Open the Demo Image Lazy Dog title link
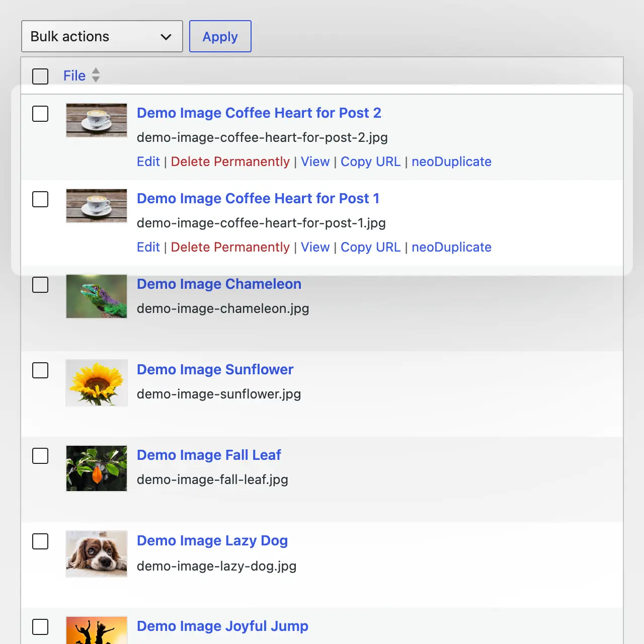644x644 pixels. click(212, 540)
